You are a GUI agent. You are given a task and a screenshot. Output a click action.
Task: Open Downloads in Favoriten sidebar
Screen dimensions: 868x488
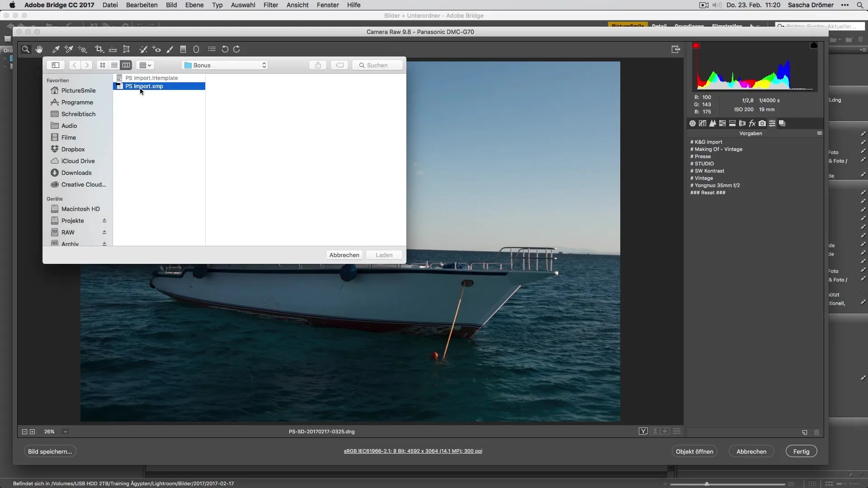[x=76, y=173]
